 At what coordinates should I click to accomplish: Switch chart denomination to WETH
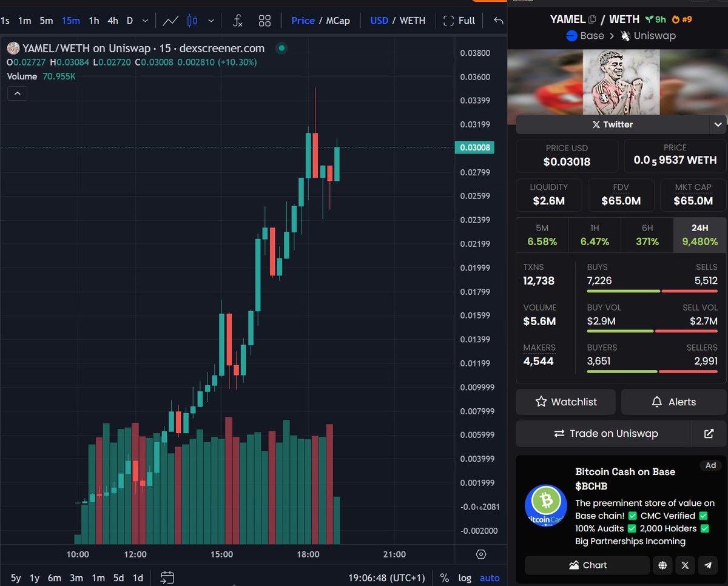[x=413, y=21]
